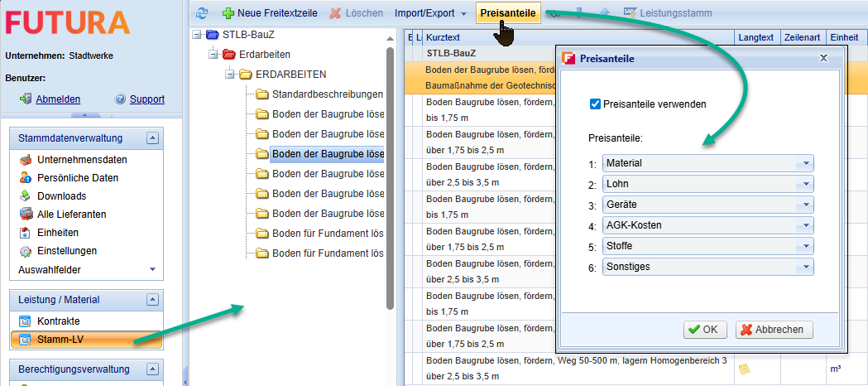Open the Material dropdown for Preisanteil 1
868x386 pixels.
804,164
